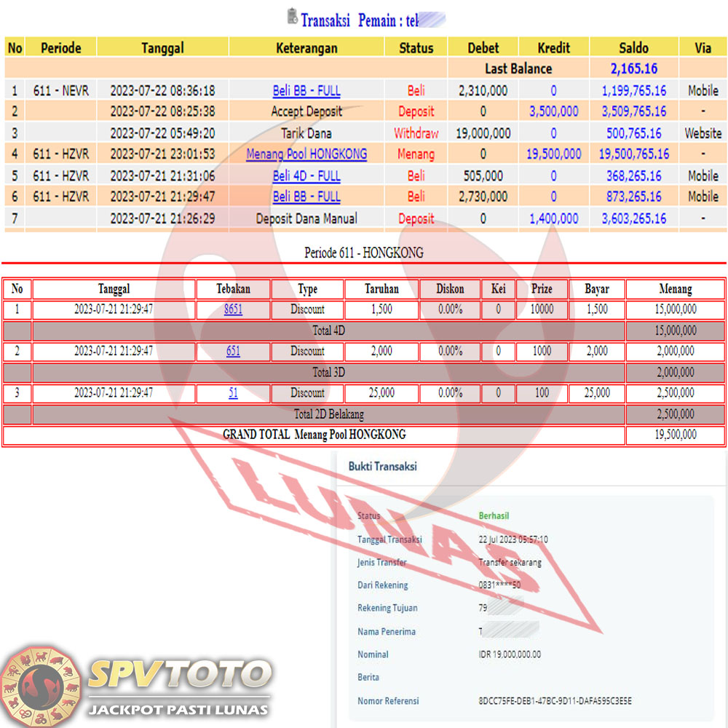
Task: Click the Saldo column header
Action: tap(633, 48)
